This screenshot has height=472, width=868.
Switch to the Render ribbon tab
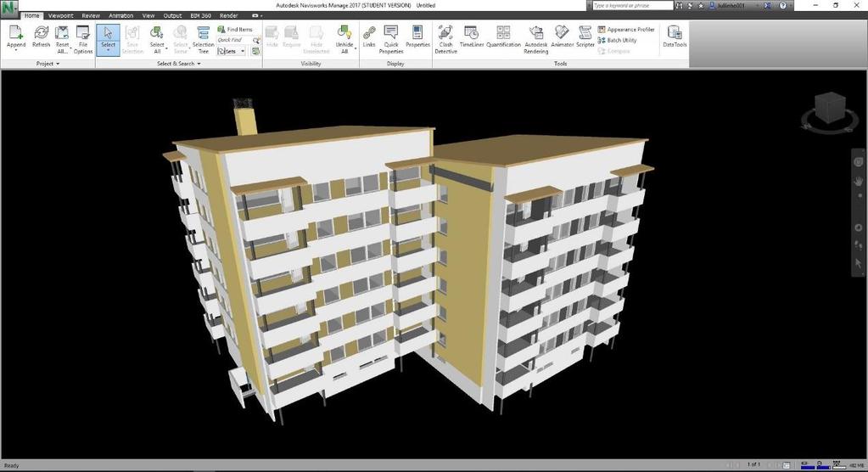pos(228,15)
